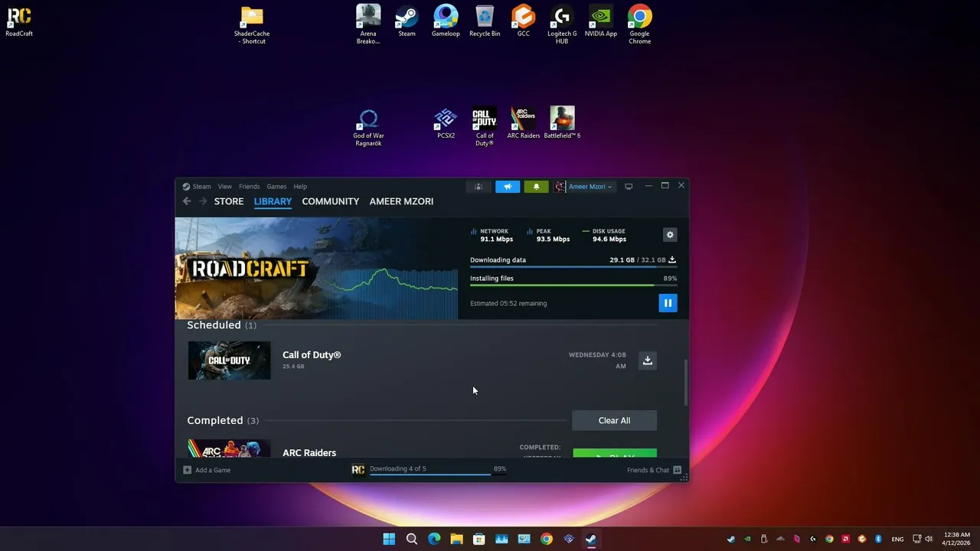Select the PCSX2 desktop icon

446,123
